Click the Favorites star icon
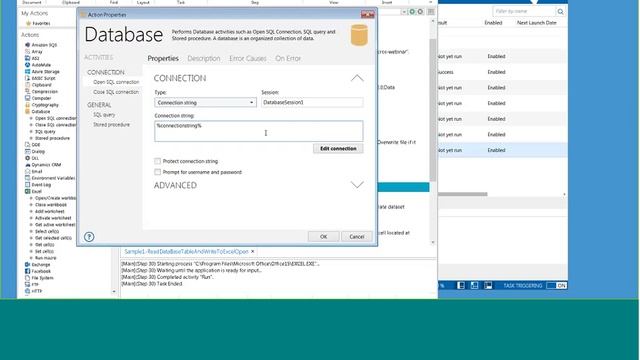The image size is (640, 360). [x=29, y=23]
